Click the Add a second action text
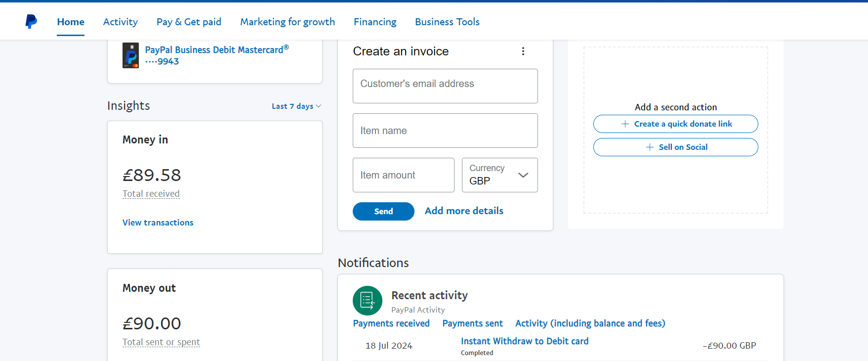The image size is (868, 361). (x=675, y=107)
